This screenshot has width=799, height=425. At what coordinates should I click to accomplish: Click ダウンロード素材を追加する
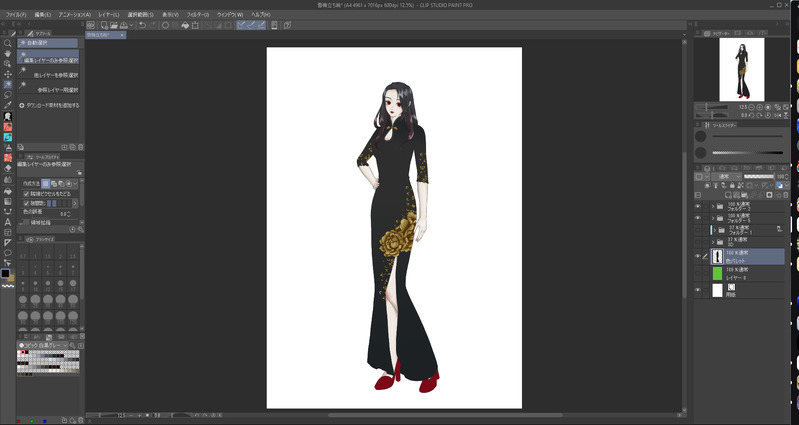click(x=49, y=105)
